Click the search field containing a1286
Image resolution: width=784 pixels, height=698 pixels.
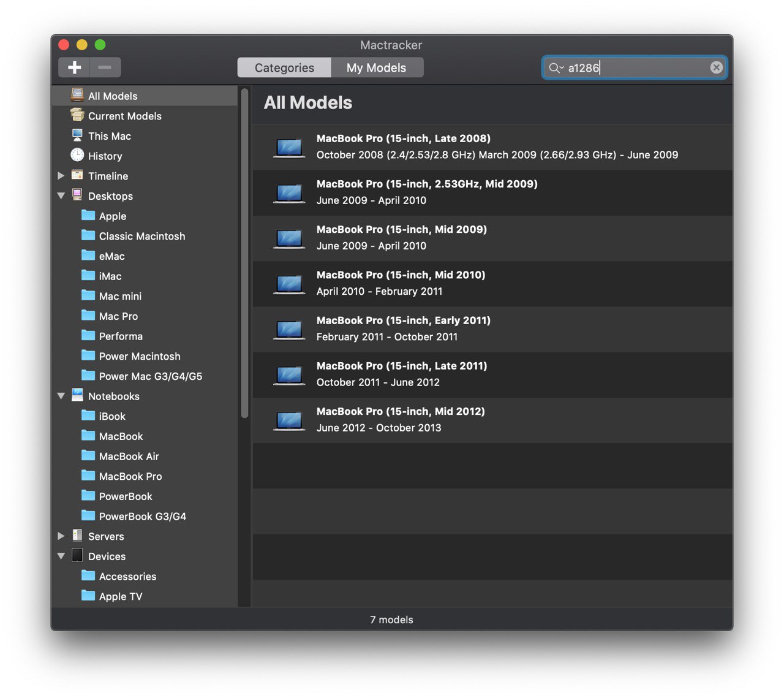point(635,67)
